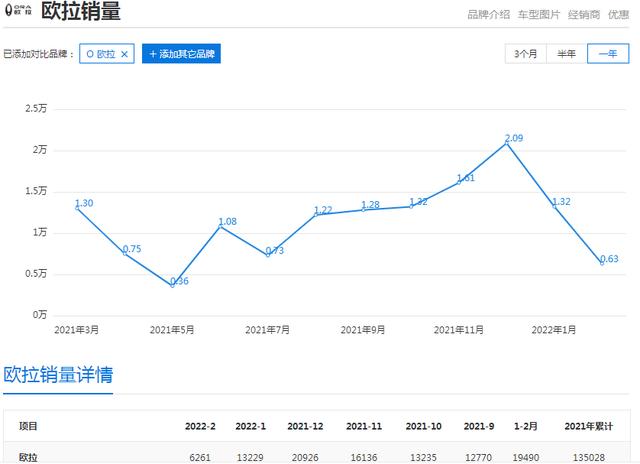Click the 2021-12 column header
The height and width of the screenshot is (464, 640).
pyautogui.click(x=307, y=426)
